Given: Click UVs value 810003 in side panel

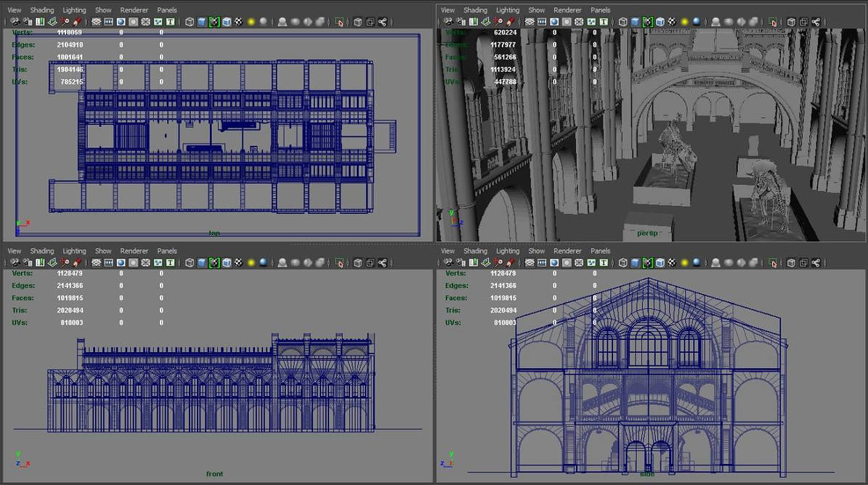Looking at the screenshot, I should click(505, 322).
